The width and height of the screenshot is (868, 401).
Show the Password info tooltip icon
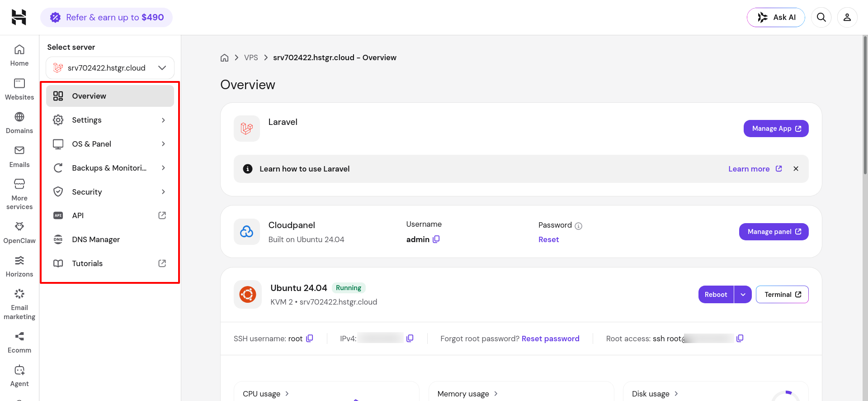[578, 226]
